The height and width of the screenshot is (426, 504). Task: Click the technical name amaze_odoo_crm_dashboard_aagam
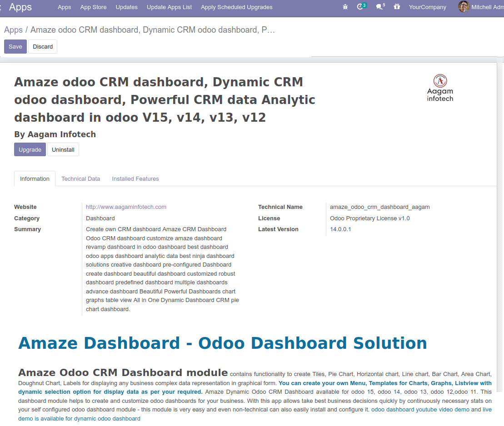pos(379,207)
